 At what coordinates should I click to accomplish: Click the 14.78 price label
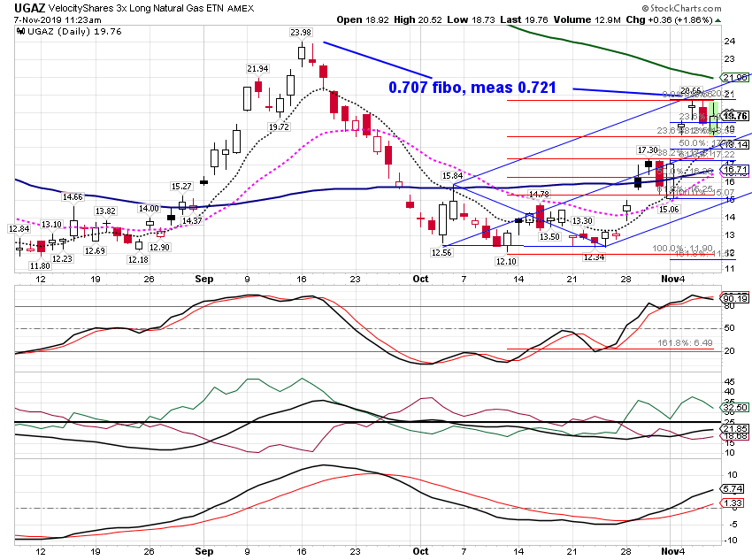[x=539, y=194]
